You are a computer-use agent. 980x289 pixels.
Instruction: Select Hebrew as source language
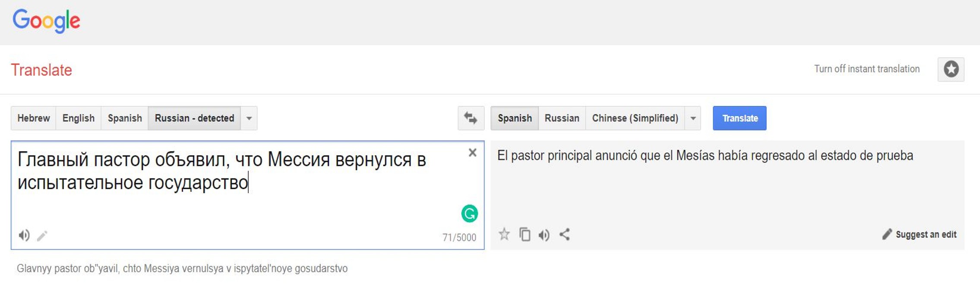pyautogui.click(x=34, y=118)
